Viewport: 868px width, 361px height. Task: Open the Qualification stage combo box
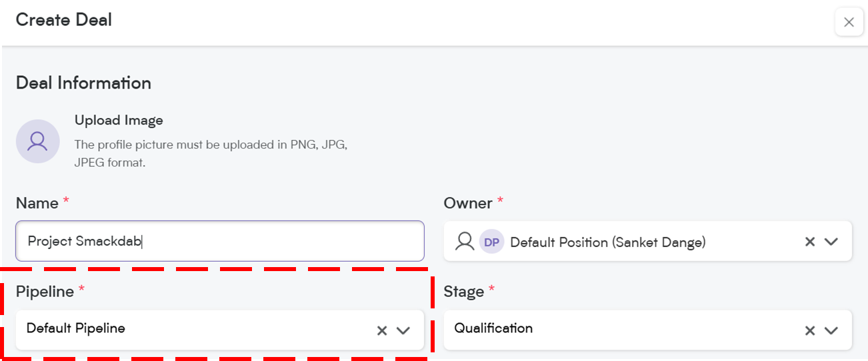point(647,330)
